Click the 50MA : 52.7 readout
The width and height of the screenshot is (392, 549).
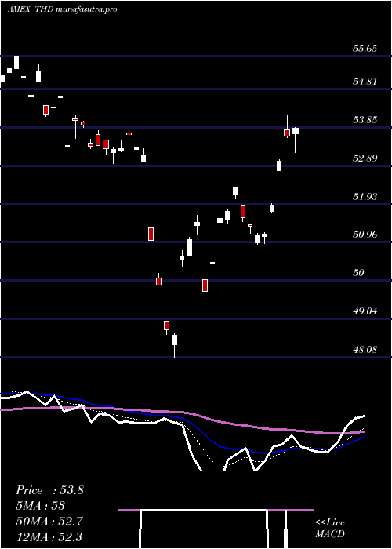[x=49, y=522]
